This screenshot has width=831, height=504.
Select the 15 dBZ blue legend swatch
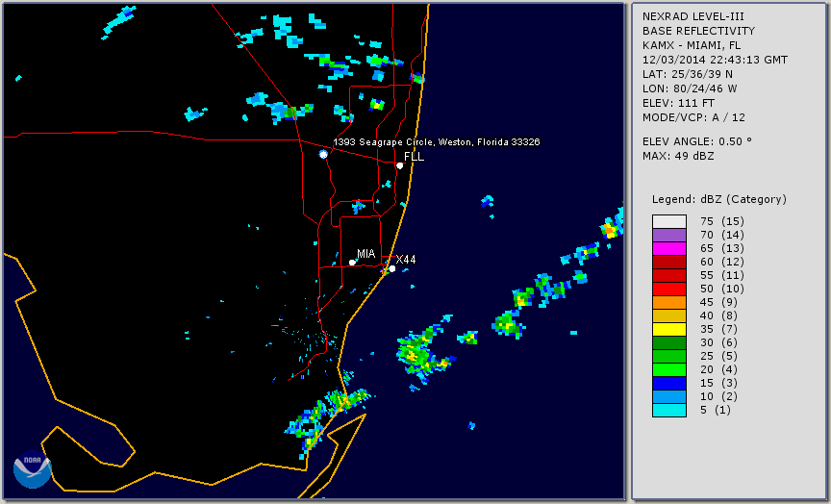coord(669,383)
